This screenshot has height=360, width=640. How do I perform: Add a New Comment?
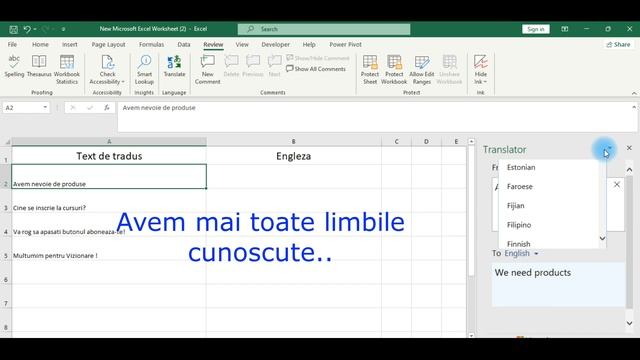click(207, 69)
